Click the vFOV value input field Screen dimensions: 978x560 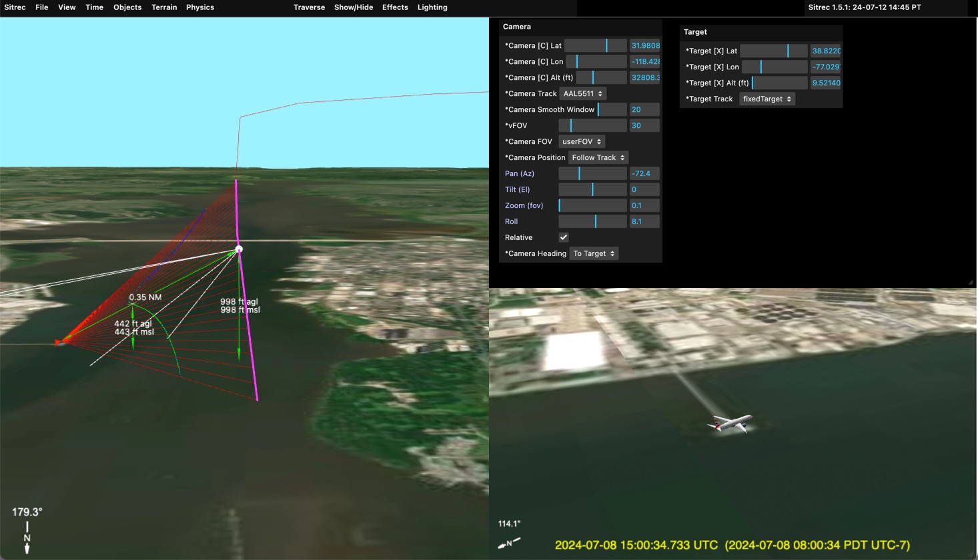pyautogui.click(x=644, y=125)
